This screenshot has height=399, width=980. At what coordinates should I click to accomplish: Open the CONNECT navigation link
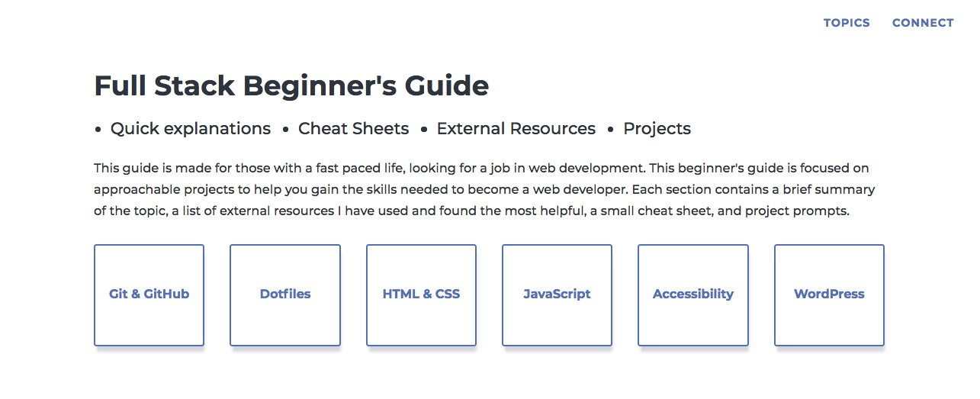[x=923, y=23]
